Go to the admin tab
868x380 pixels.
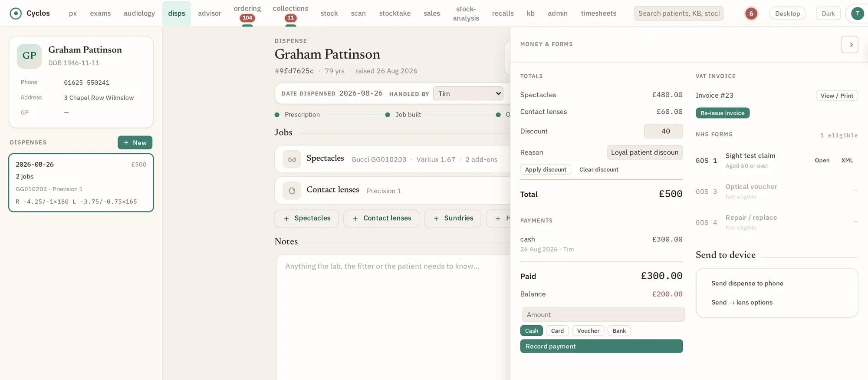click(557, 13)
